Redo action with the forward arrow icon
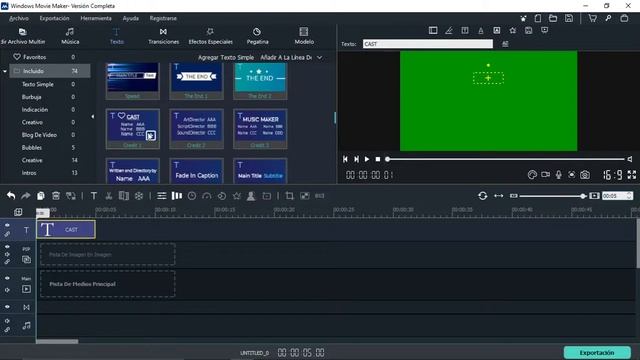This screenshot has width=640, height=360. coord(26,196)
